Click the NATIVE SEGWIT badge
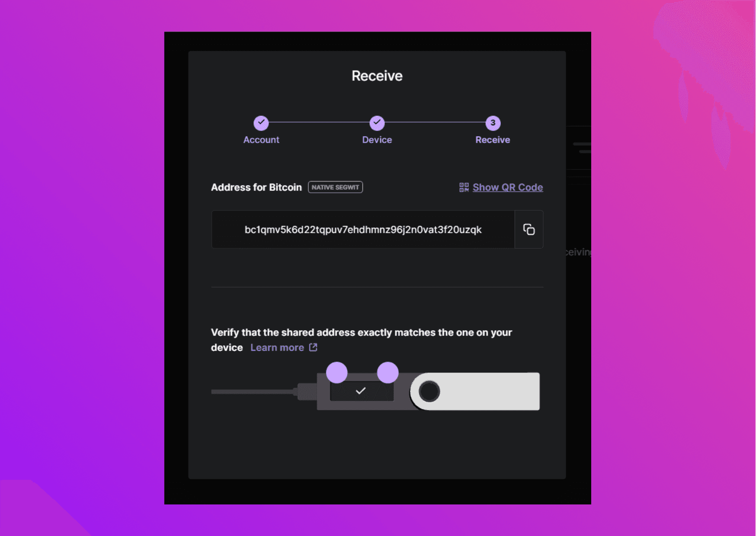Image resolution: width=756 pixels, height=536 pixels. pos(335,187)
